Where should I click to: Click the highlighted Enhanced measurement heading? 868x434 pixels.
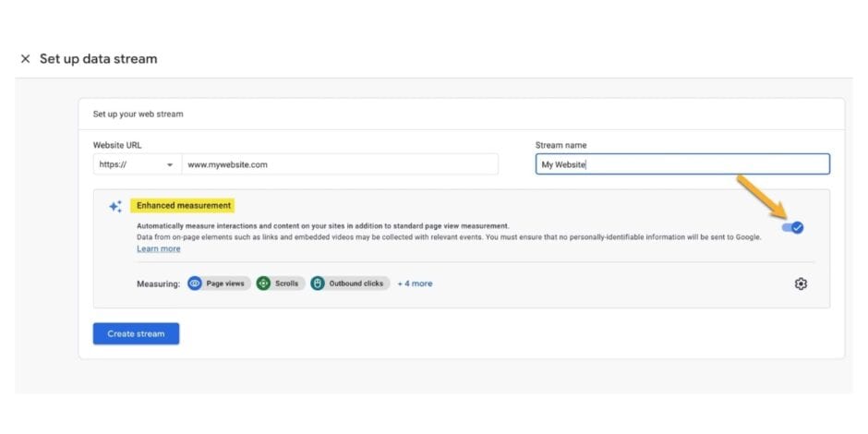pyautogui.click(x=182, y=205)
